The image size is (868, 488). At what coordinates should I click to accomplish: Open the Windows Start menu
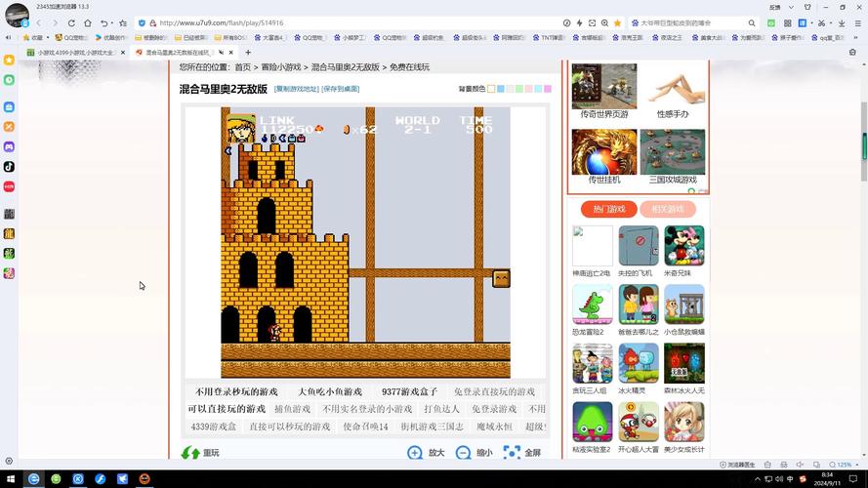pos(11,478)
